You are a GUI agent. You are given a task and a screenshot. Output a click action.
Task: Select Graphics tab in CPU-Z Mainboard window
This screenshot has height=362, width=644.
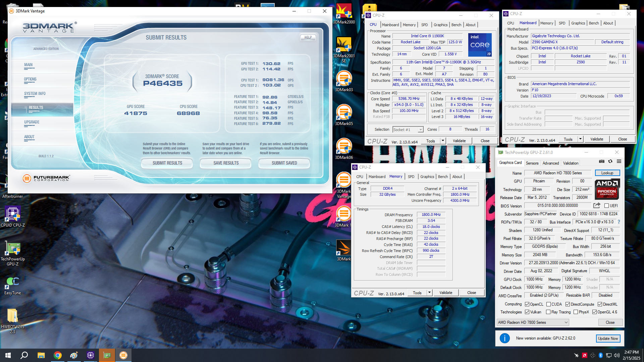(x=578, y=23)
